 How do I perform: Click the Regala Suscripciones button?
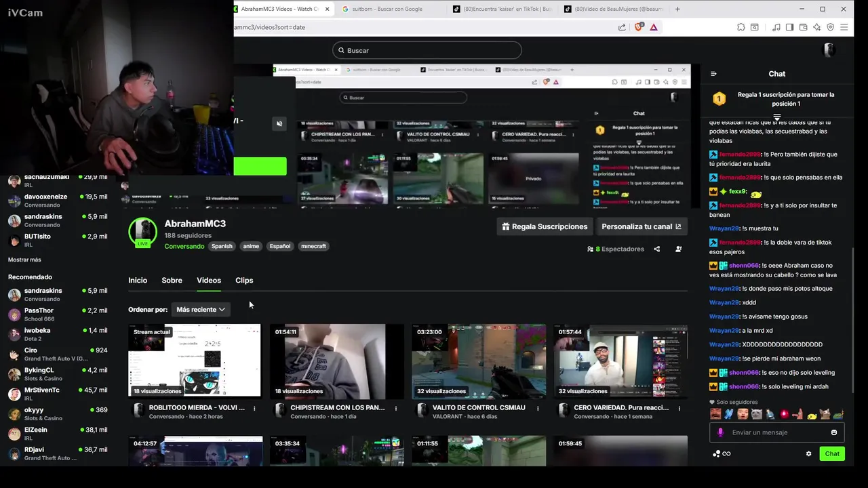pos(545,226)
